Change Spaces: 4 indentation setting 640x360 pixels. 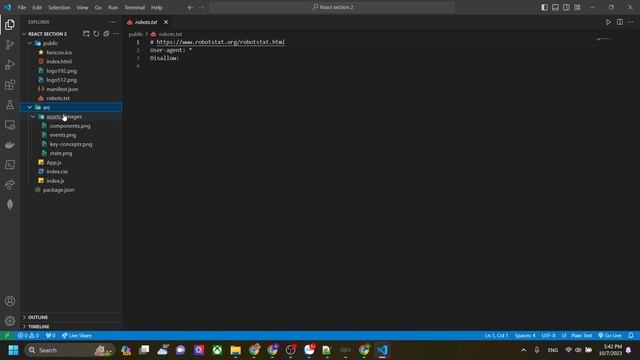525,336
